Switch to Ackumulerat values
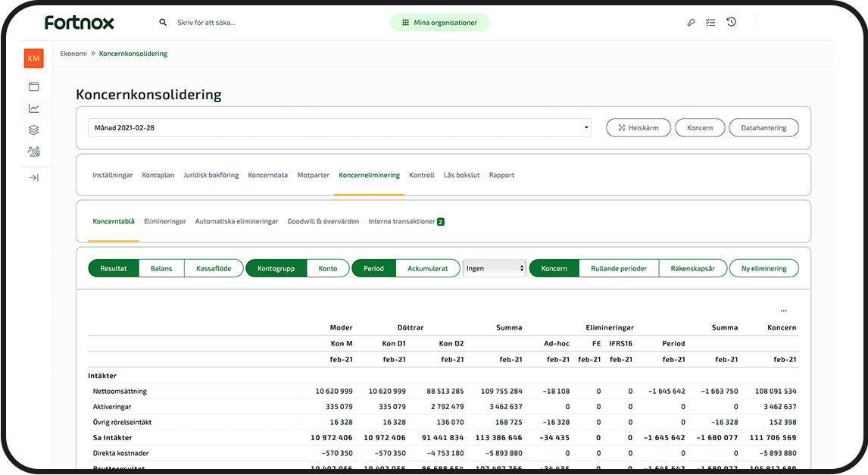The width and height of the screenshot is (868, 475). (428, 268)
